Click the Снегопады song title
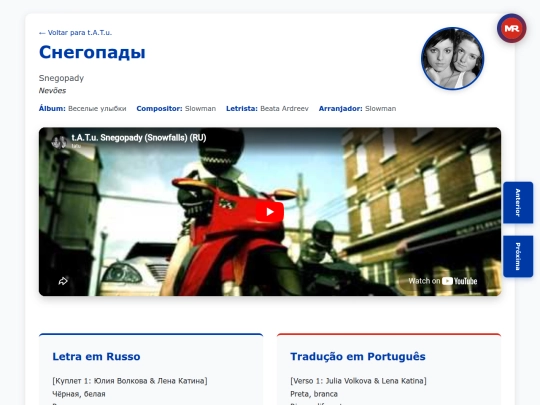This screenshot has height=405, width=540. (92, 53)
